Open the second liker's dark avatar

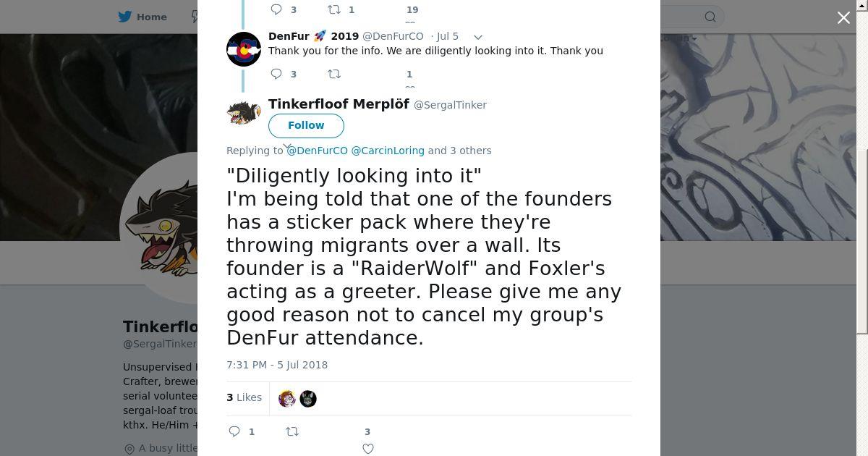308,399
